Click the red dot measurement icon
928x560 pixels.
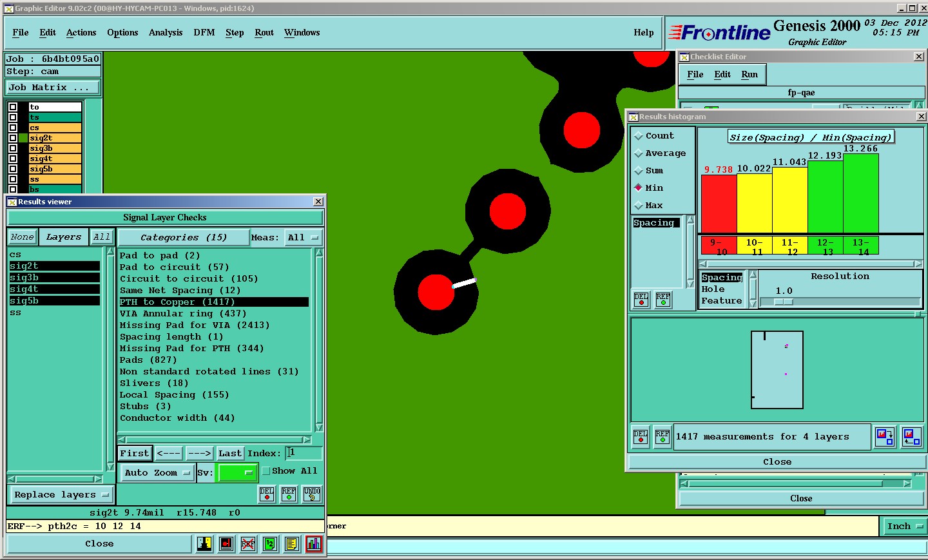click(226, 544)
